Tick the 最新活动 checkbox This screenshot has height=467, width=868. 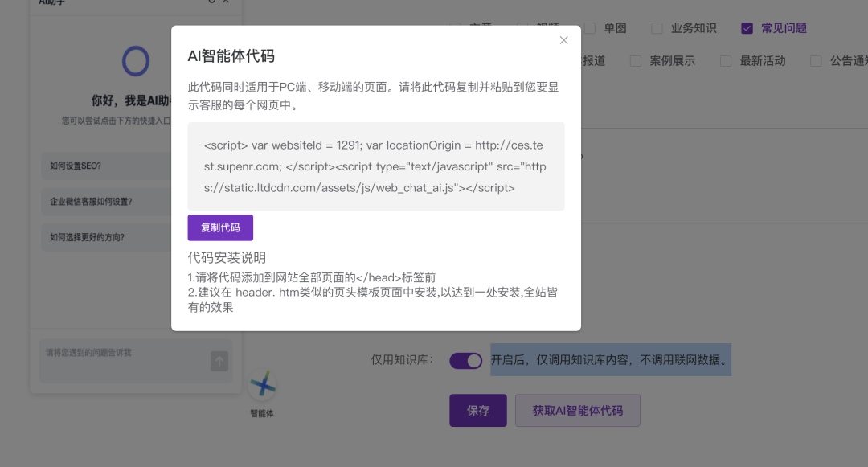[726, 61]
